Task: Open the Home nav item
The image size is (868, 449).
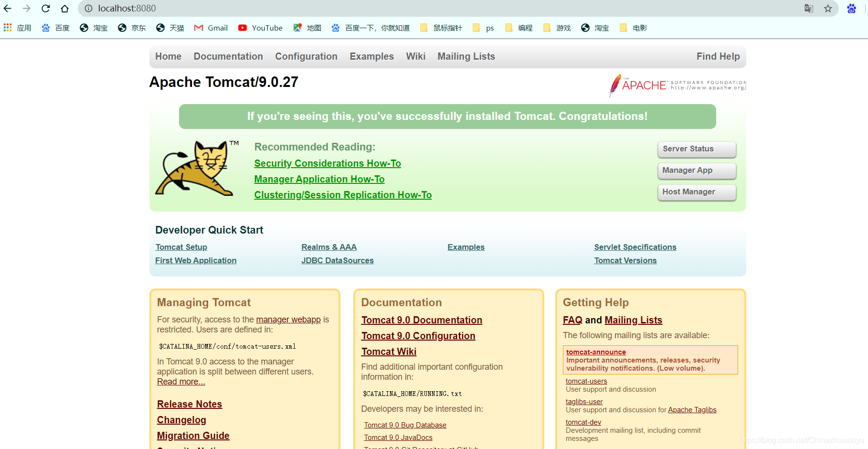Action: 169,56
